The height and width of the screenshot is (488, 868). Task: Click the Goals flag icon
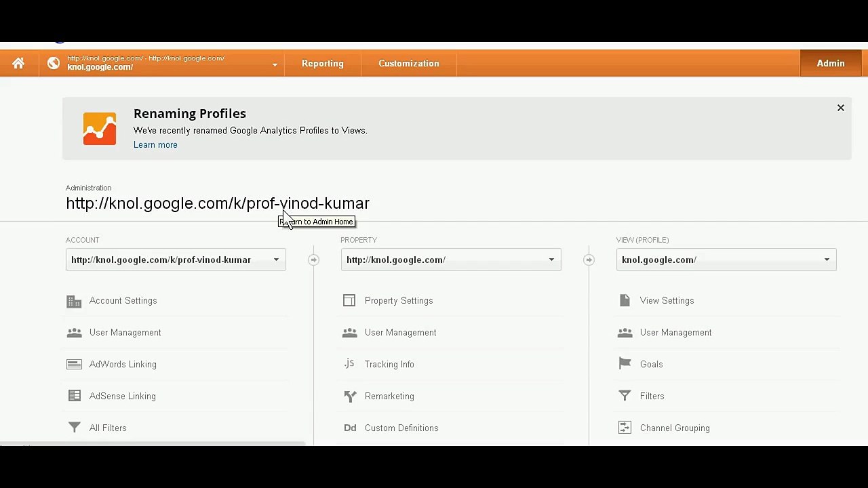[625, 364]
